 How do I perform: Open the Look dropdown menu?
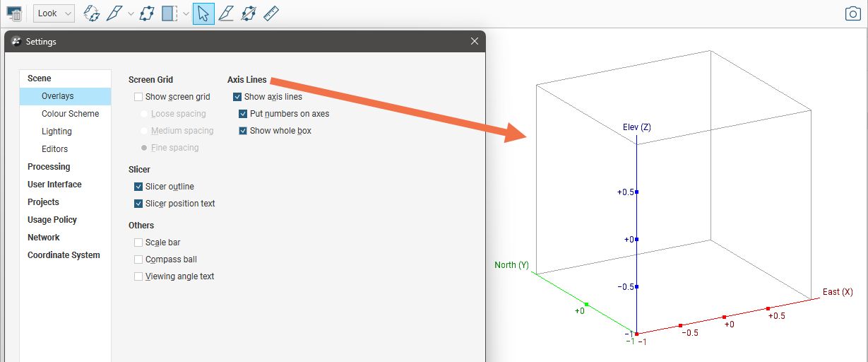(54, 13)
